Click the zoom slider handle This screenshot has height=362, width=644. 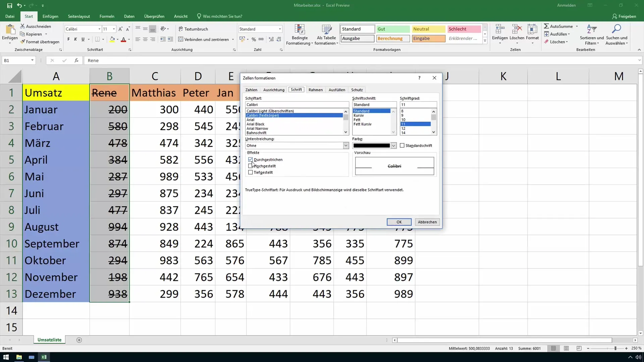tap(615, 349)
